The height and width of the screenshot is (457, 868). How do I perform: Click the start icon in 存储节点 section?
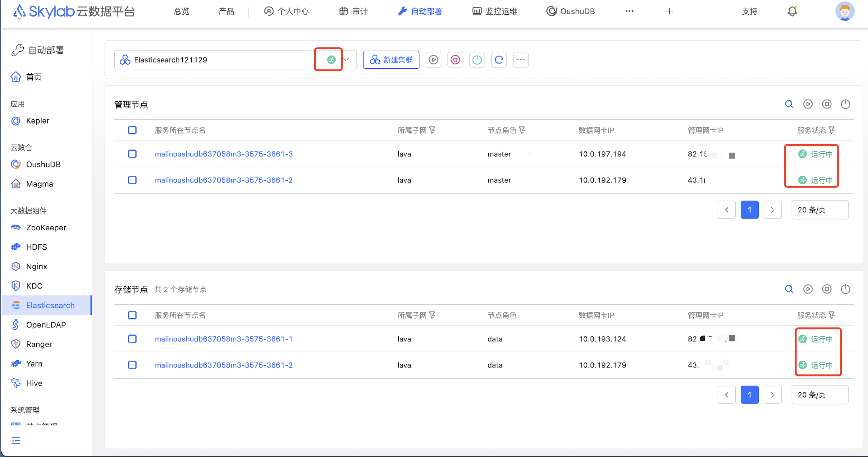pyautogui.click(x=808, y=289)
